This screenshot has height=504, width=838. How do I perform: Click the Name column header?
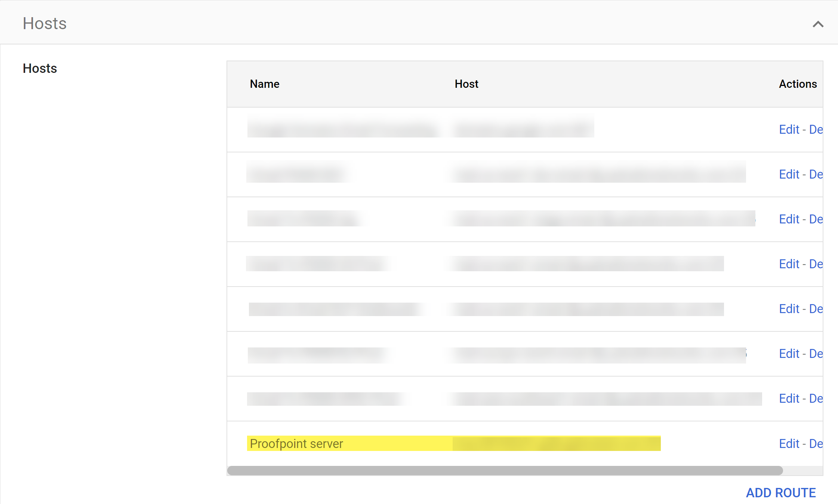[x=265, y=84]
